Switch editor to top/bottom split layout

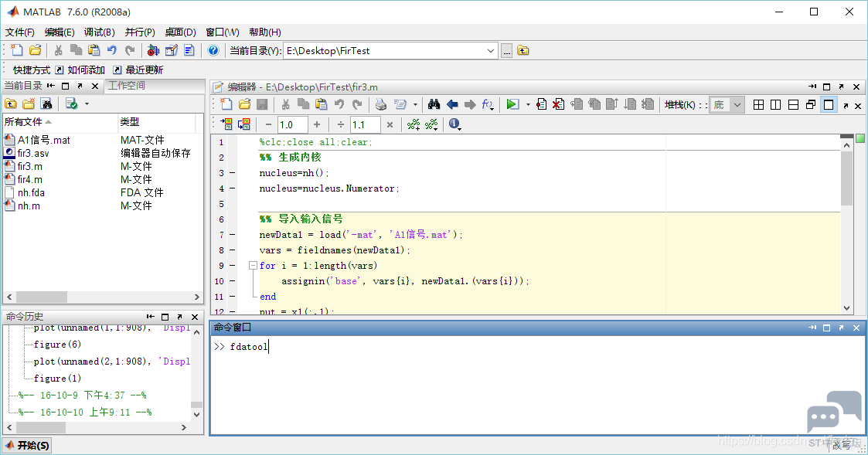pos(793,104)
